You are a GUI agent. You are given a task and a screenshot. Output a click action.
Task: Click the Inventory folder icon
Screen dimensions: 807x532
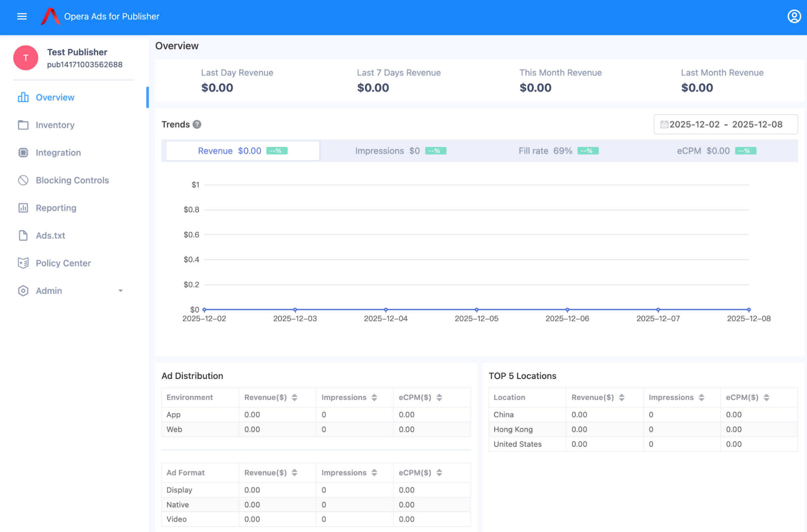pyautogui.click(x=23, y=125)
